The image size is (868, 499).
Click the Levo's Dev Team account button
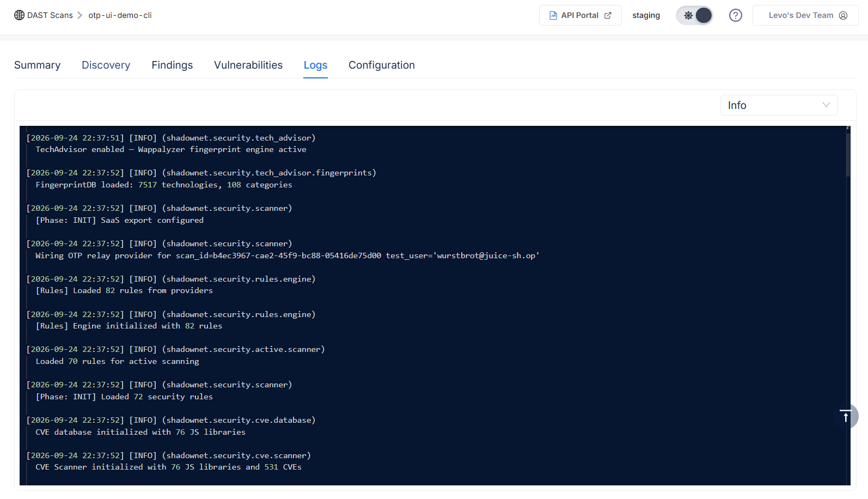[805, 15]
